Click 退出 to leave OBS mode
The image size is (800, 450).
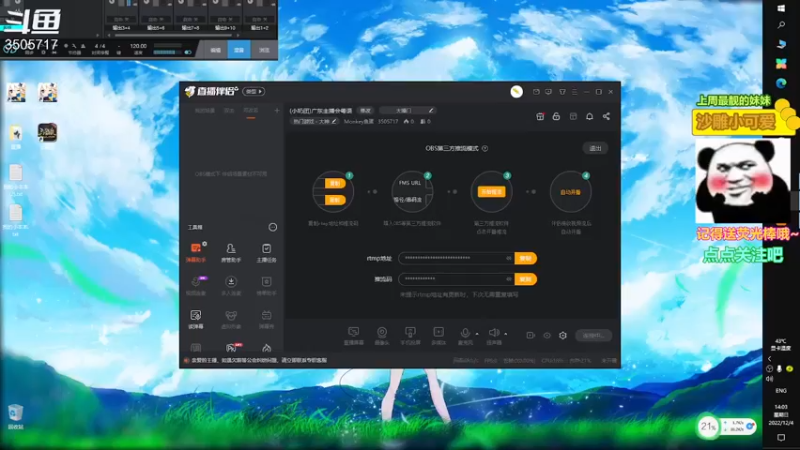595,148
